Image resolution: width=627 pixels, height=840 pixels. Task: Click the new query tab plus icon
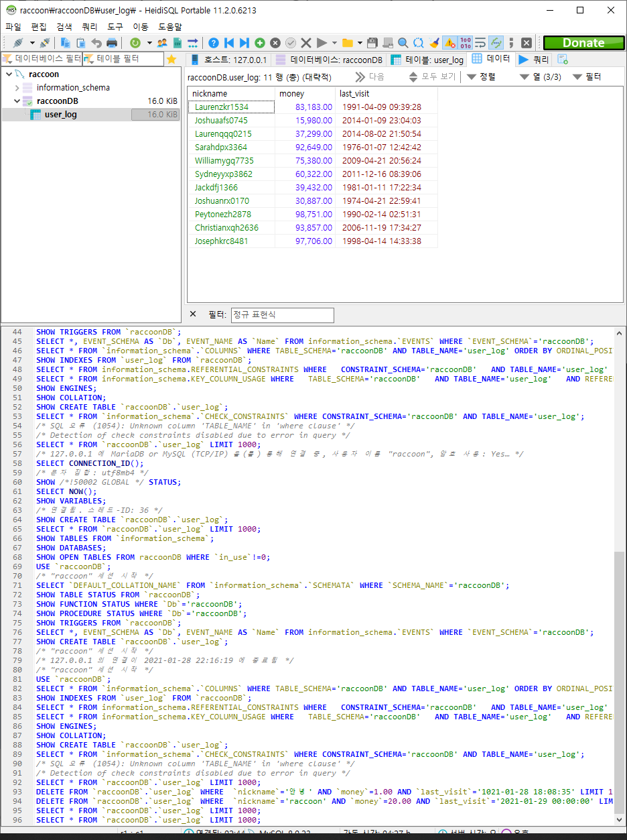(x=563, y=60)
